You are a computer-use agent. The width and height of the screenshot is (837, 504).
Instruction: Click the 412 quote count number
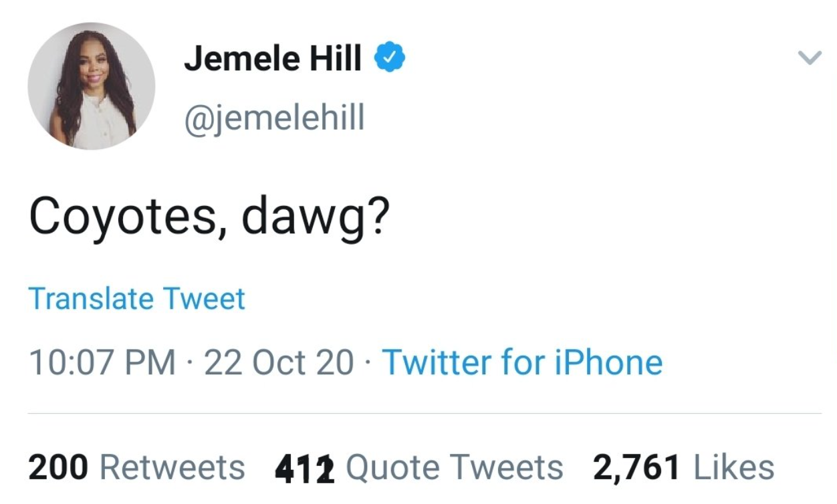(304, 467)
